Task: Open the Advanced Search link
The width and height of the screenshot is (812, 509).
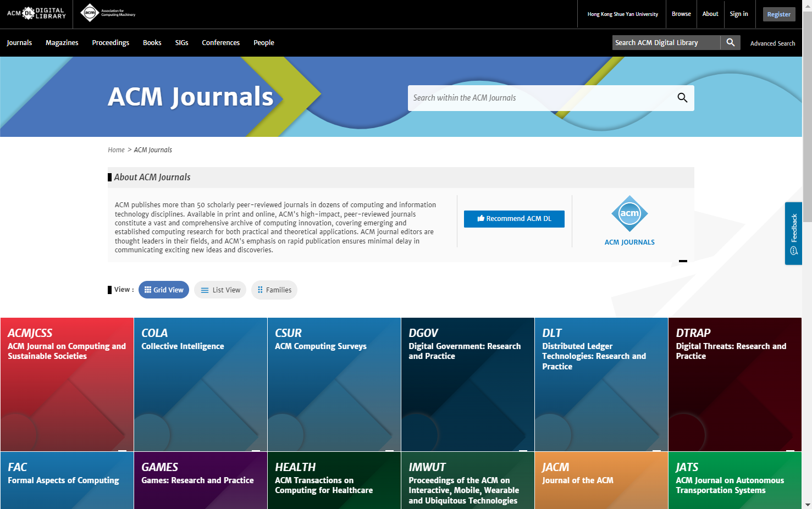Action: tap(772, 43)
